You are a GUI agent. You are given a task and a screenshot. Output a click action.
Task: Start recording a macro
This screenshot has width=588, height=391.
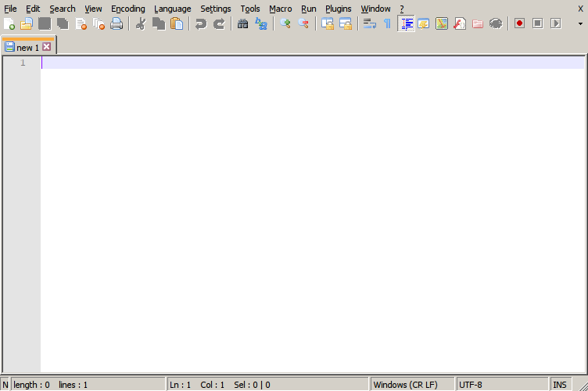[519, 23]
